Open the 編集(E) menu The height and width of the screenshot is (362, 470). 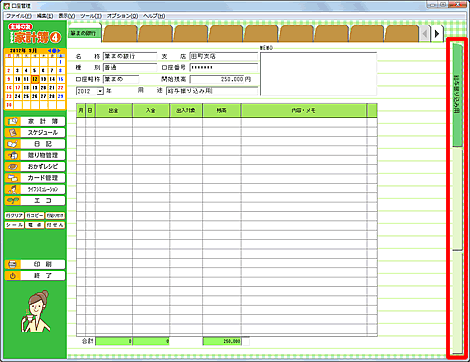pos(45,16)
